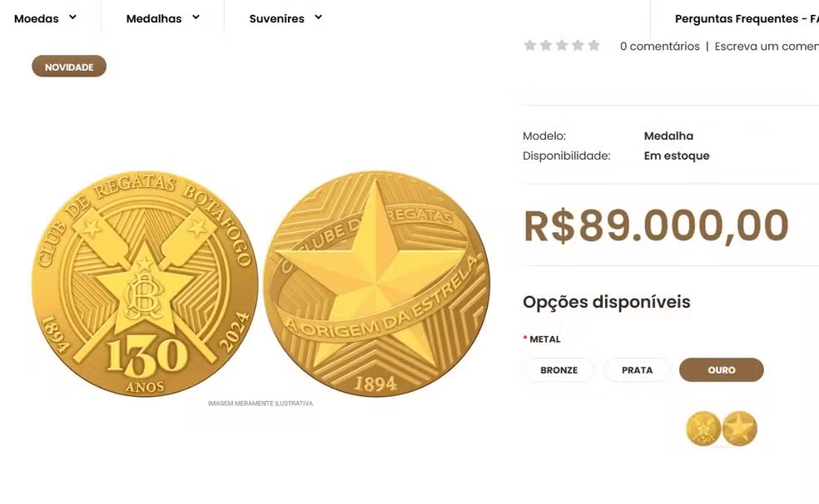Open the Perguntas Frequentes page

point(746,18)
